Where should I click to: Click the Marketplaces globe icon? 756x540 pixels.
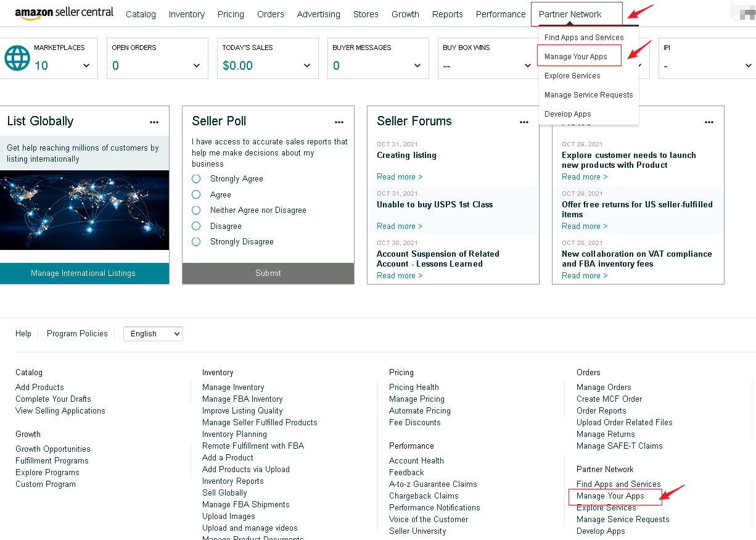[x=17, y=58]
